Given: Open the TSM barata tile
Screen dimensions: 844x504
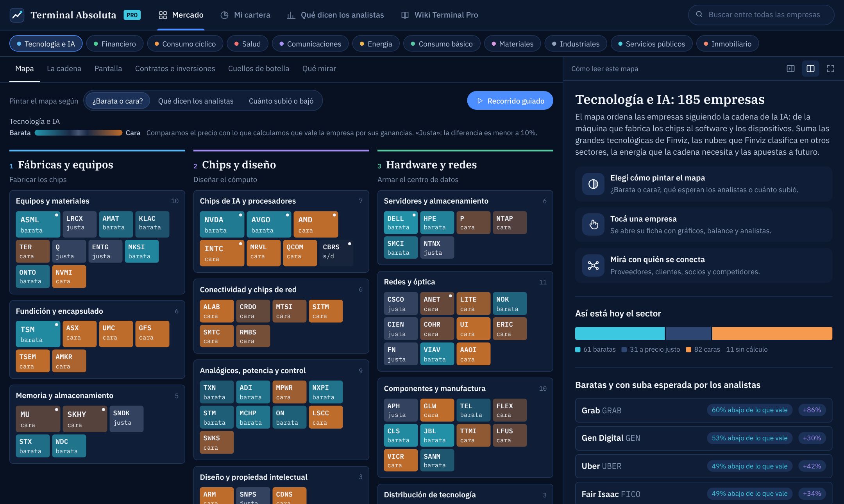Looking at the screenshot, I should tap(38, 334).
